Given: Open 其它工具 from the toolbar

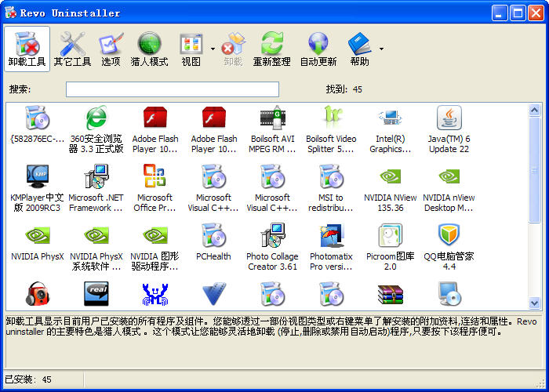Looking at the screenshot, I should pos(72,49).
